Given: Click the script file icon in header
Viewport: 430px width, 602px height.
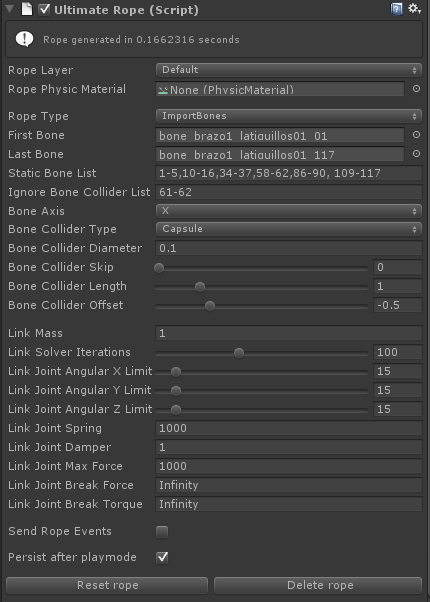Looking at the screenshot, I should point(26,9).
